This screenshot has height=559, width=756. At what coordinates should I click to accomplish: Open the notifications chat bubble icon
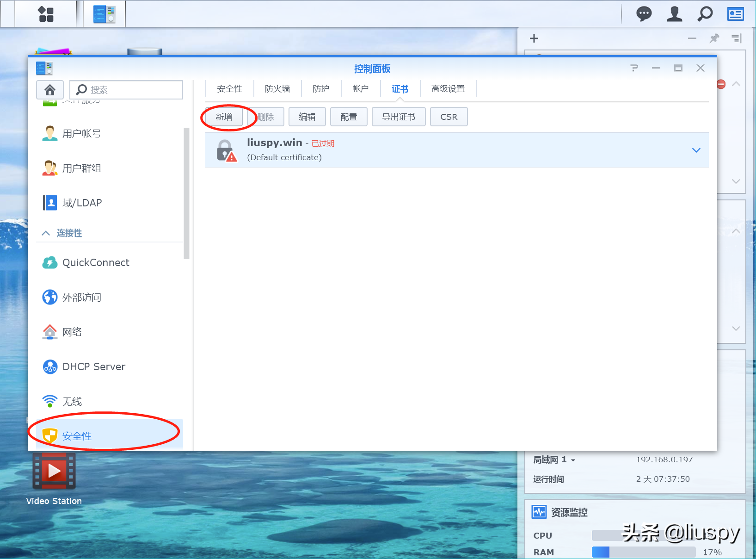click(x=644, y=14)
